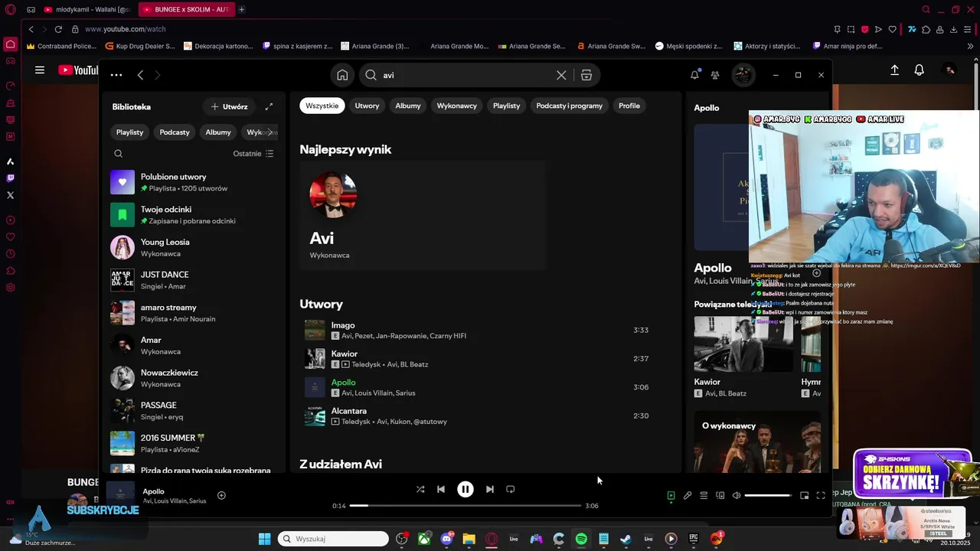The width and height of the screenshot is (980, 551).
Task: Open Nowaczkiewicz artist in library
Action: coord(193,378)
